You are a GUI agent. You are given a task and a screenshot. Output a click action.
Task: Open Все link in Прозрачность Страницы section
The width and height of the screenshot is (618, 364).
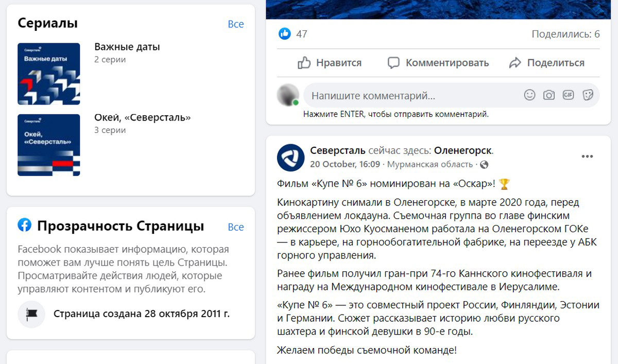point(236,227)
